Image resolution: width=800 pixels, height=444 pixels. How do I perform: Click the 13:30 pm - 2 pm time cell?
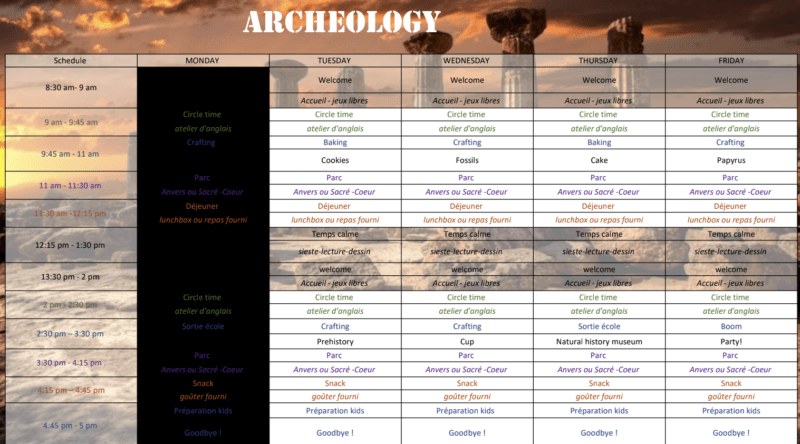click(x=71, y=277)
